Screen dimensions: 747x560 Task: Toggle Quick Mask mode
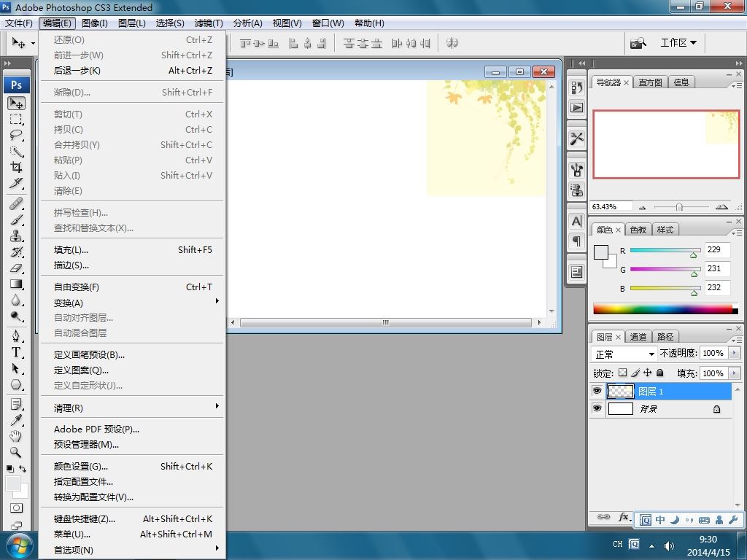point(16,508)
